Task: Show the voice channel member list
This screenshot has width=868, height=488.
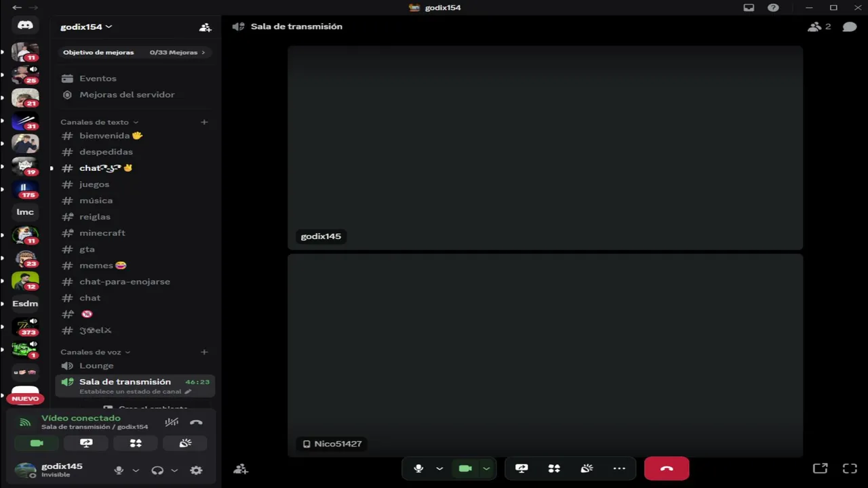Action: [819, 26]
